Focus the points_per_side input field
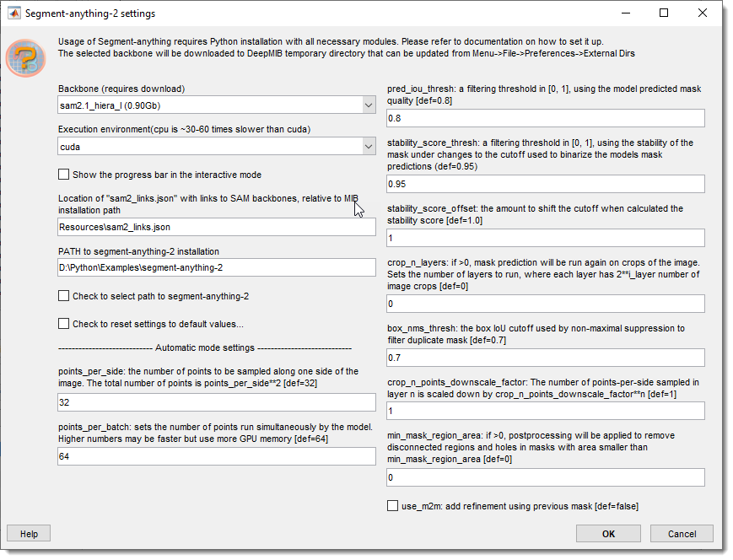The height and width of the screenshot is (560, 733). point(217,404)
